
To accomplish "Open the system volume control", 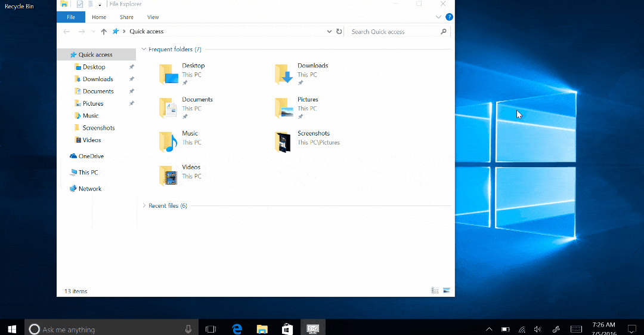I will (x=537, y=329).
